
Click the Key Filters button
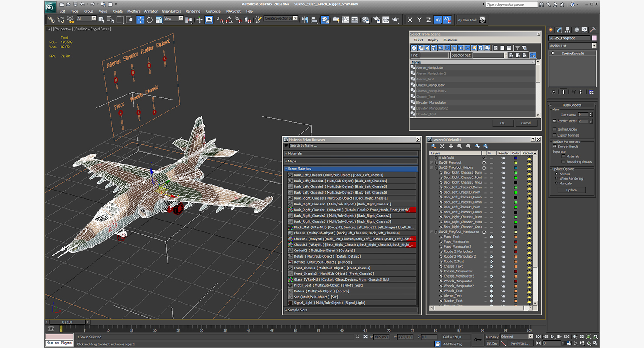coord(520,343)
